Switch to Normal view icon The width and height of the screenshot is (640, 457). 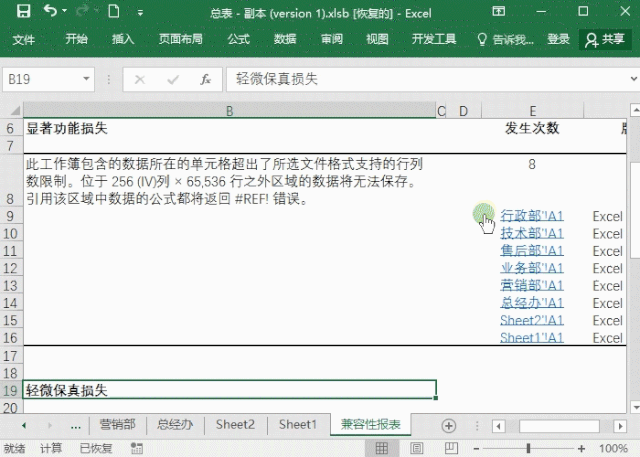pos(381,448)
